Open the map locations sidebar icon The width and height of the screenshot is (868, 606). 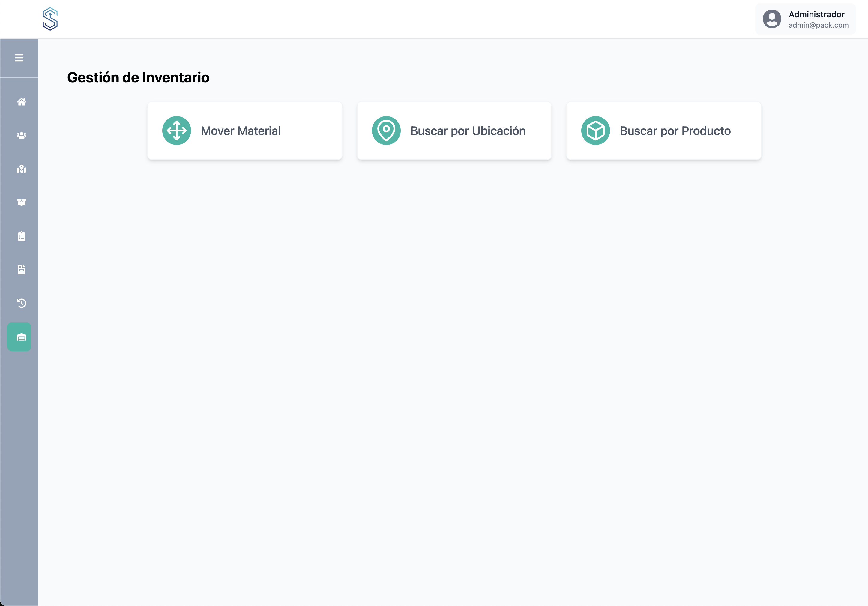(x=22, y=169)
